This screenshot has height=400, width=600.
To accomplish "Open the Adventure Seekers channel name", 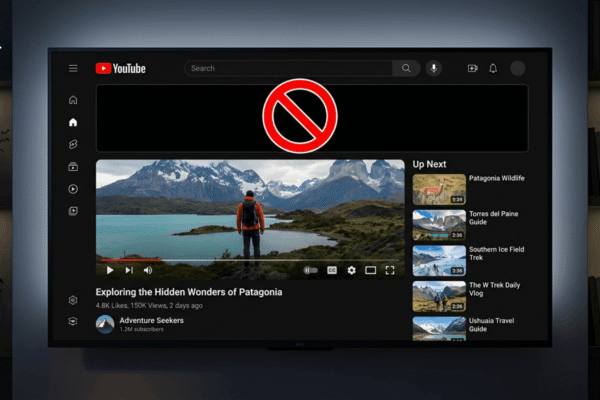I will (x=152, y=320).
